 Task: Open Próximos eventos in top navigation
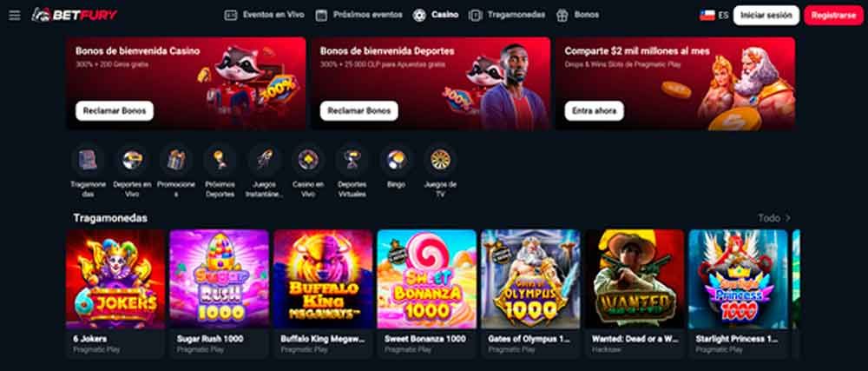(358, 15)
